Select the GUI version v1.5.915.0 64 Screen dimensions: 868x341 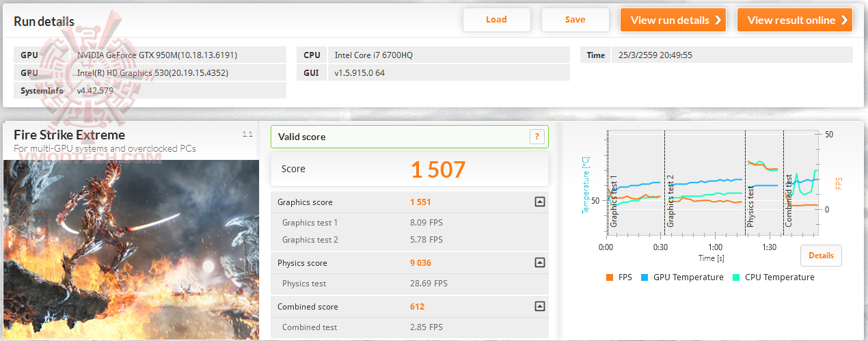360,72
